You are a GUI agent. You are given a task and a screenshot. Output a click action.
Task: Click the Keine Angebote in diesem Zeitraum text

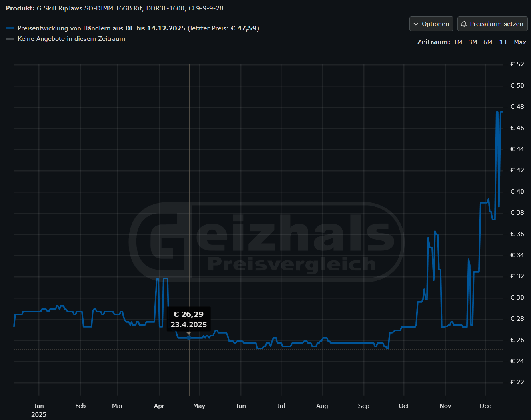click(71, 39)
